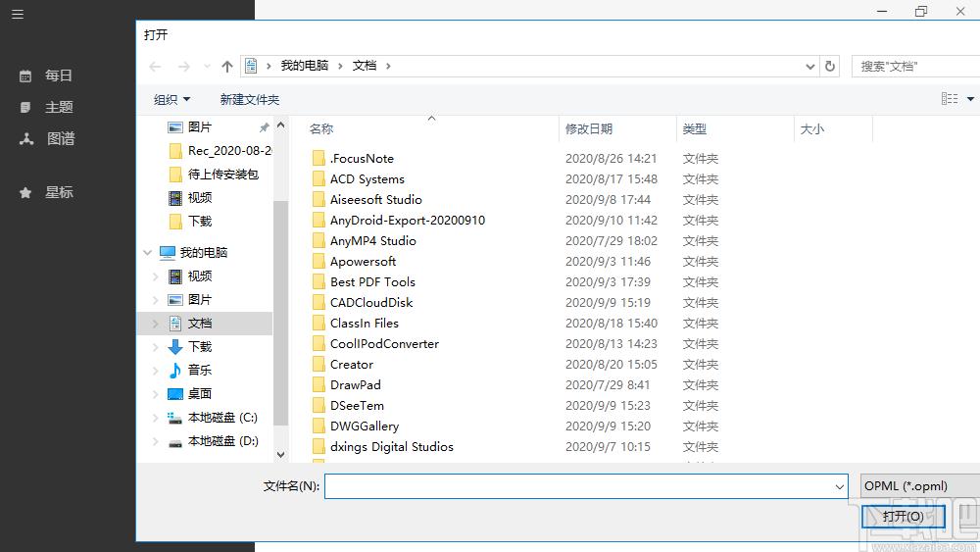980x552 pixels.
Task: Click the Back navigation arrow
Action: (155, 67)
